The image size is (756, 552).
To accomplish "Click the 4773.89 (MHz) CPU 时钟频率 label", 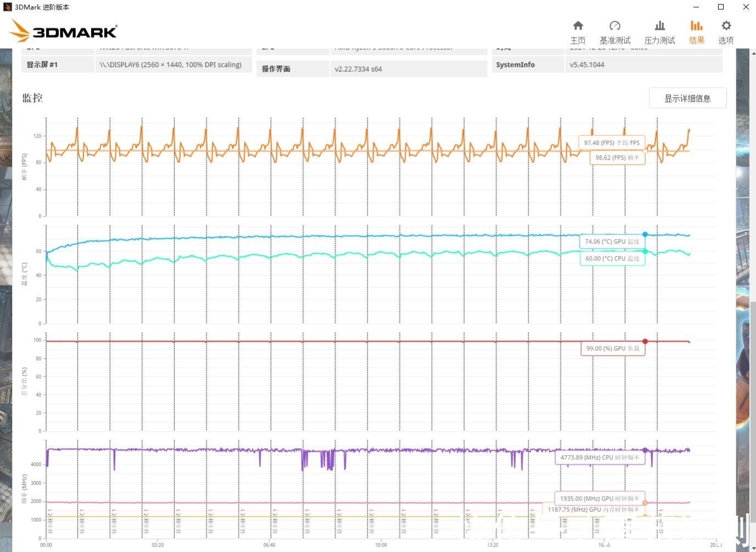I will pos(600,457).
